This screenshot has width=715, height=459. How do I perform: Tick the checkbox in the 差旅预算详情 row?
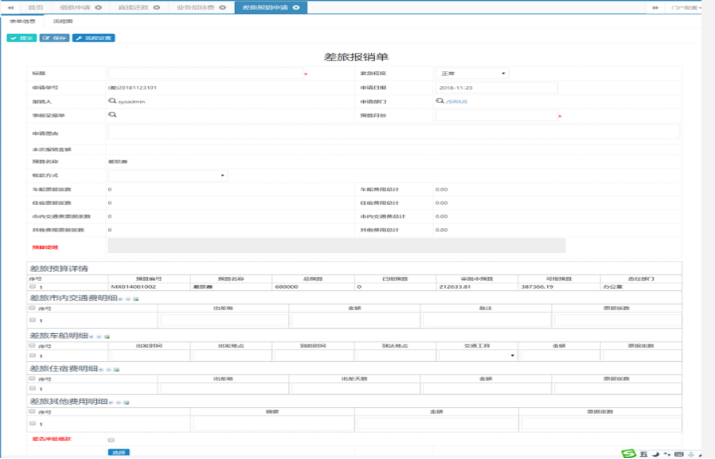point(33,287)
